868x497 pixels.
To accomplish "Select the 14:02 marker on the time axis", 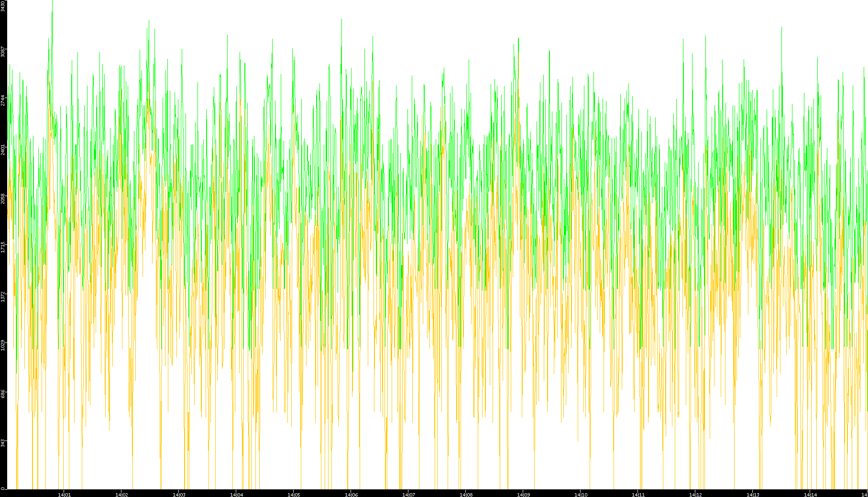I will point(121,494).
